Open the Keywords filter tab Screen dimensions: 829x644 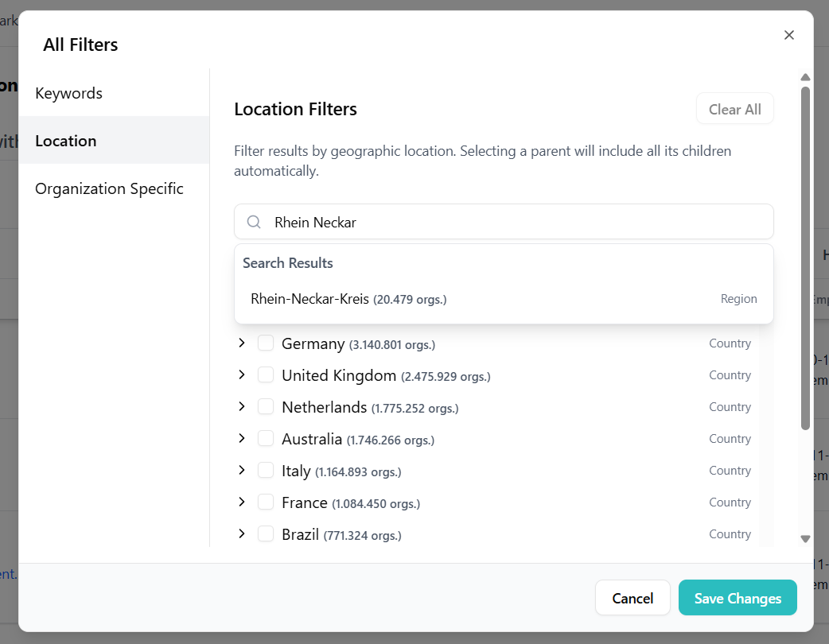[x=69, y=93]
